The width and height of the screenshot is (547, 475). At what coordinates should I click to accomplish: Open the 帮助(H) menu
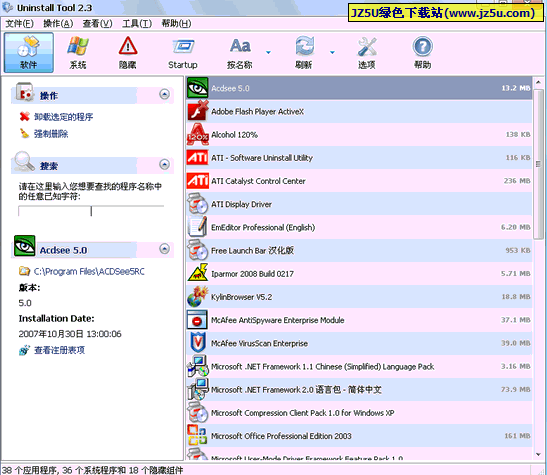(176, 23)
